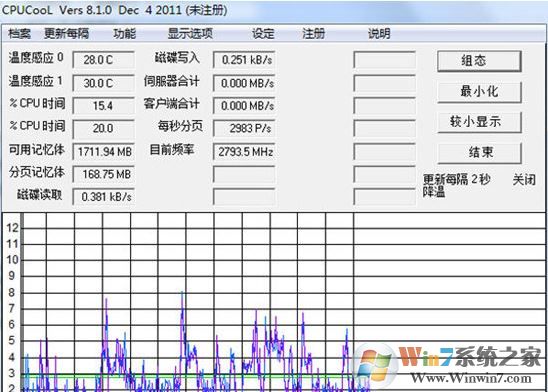
Task: Click the 最小化 button
Action: 479,92
